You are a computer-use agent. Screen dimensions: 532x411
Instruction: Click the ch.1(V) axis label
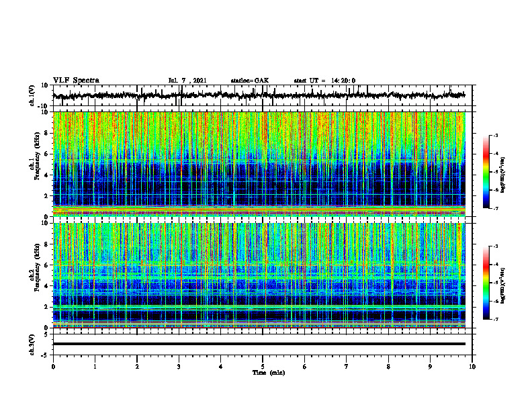(32, 95)
